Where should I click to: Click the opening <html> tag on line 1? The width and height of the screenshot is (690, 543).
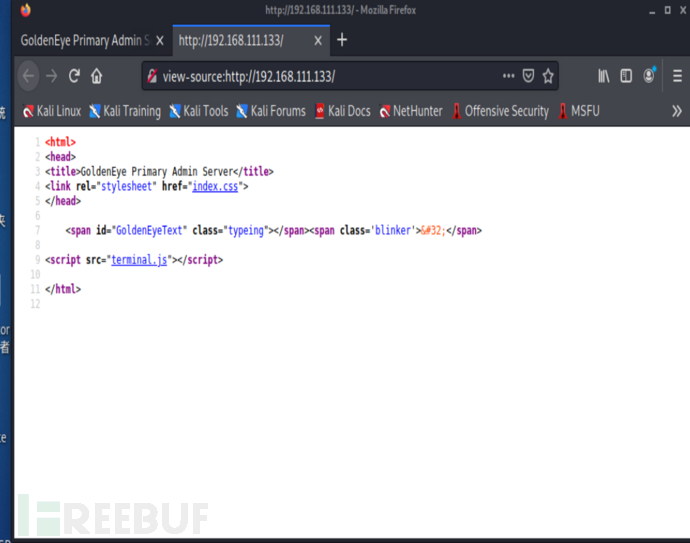tap(60, 142)
